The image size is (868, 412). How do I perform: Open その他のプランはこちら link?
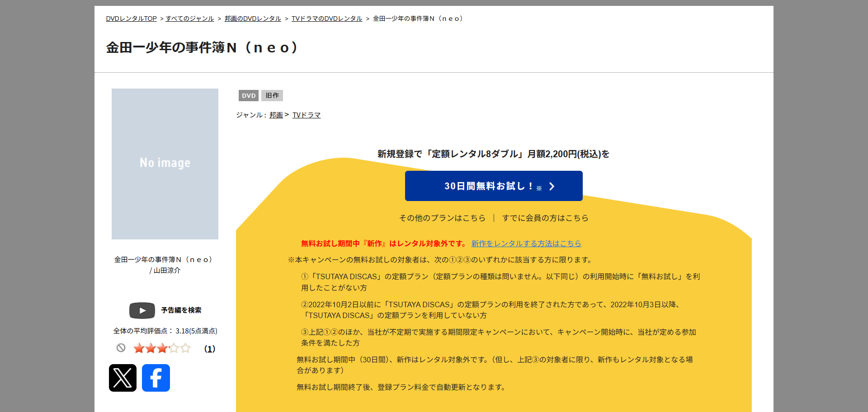click(442, 218)
